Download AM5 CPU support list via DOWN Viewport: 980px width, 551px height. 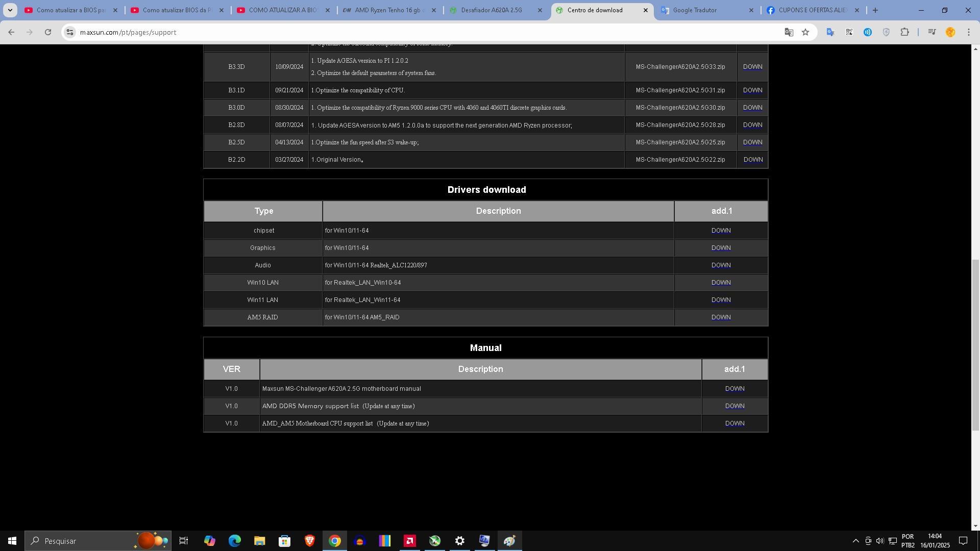(x=734, y=423)
